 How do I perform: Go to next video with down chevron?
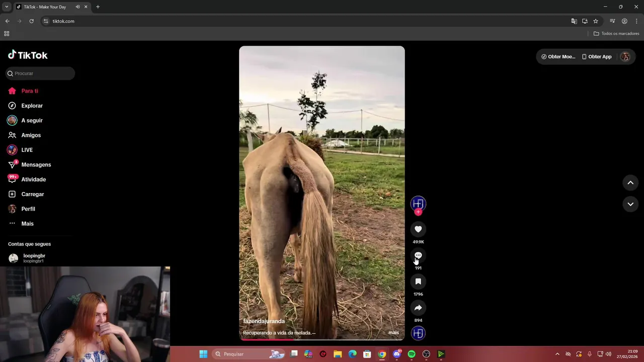[x=630, y=204]
